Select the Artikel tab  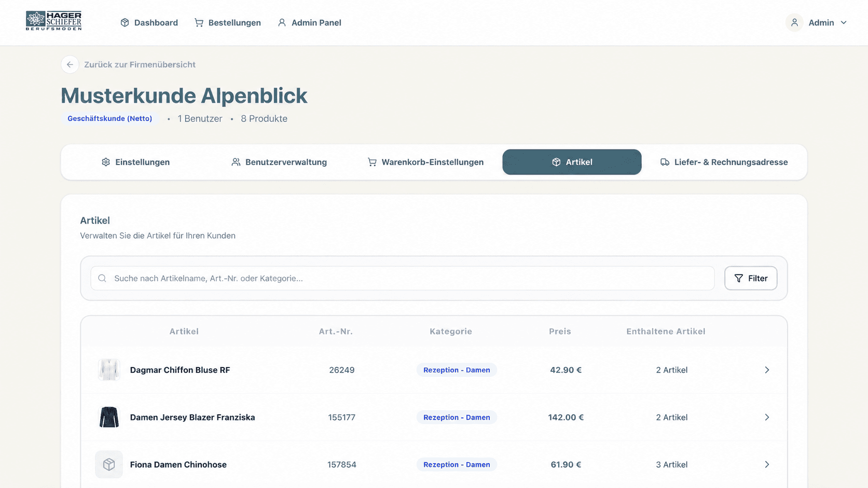[572, 162]
